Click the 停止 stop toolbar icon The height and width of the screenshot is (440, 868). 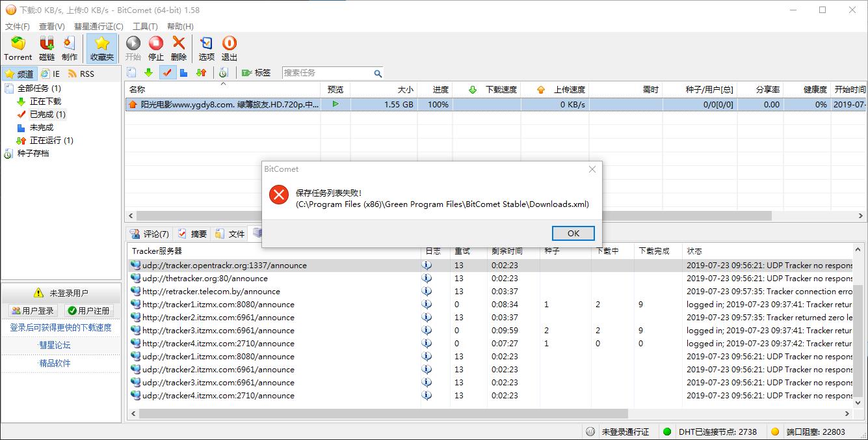pyautogui.click(x=156, y=49)
